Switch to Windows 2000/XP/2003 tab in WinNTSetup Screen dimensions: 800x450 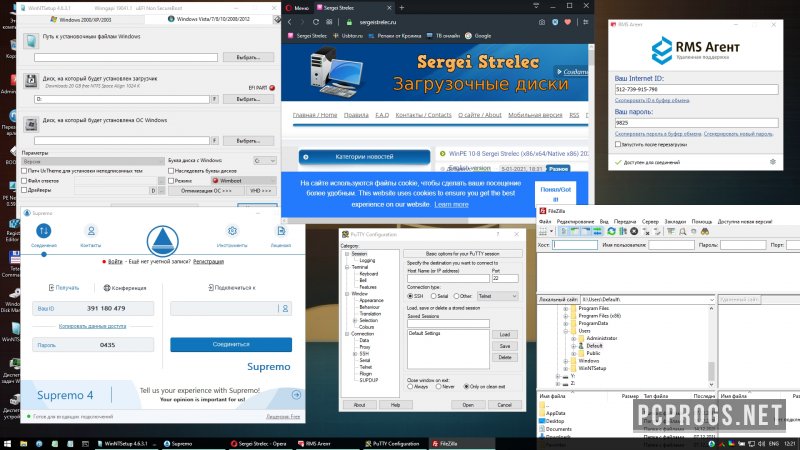(x=81, y=19)
